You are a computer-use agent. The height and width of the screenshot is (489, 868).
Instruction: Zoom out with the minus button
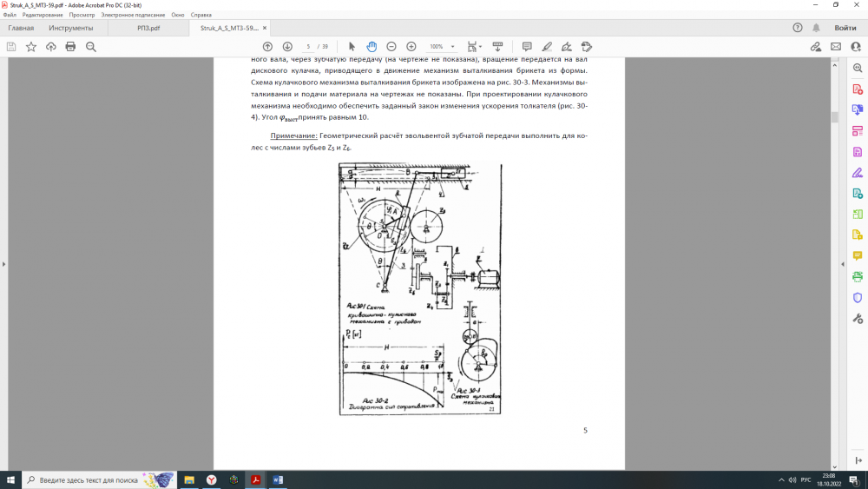391,47
